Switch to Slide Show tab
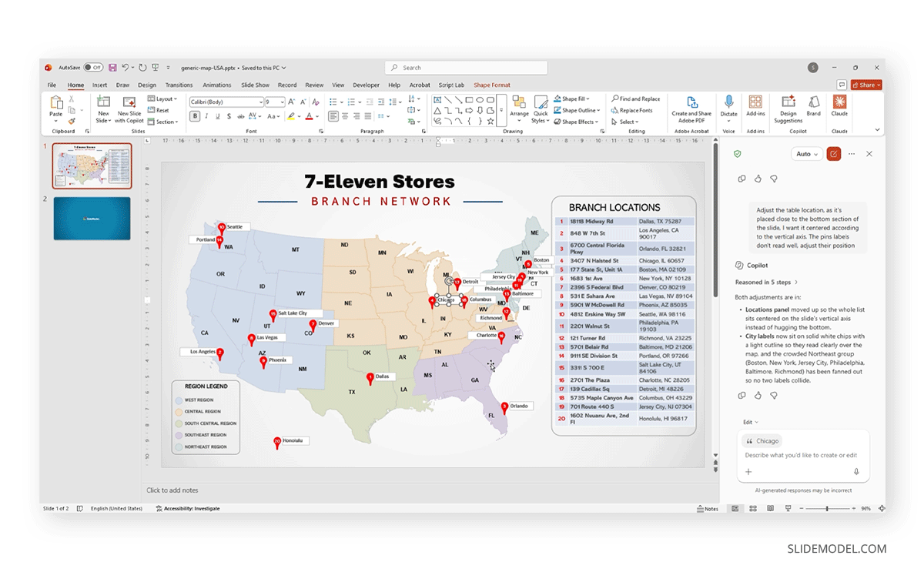Image resolution: width=924 pixels, height=572 pixels. [255, 85]
